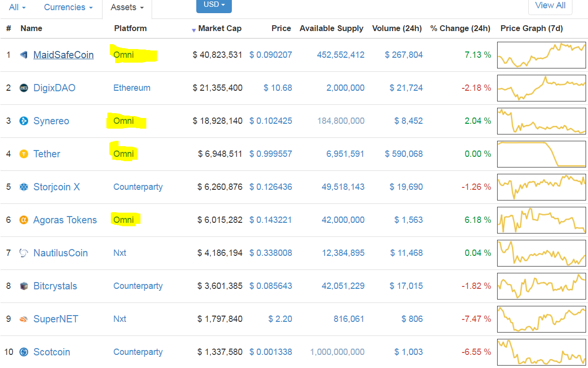The image size is (588, 368).
Task: Open the Scotcoin asset link
Action: point(52,352)
